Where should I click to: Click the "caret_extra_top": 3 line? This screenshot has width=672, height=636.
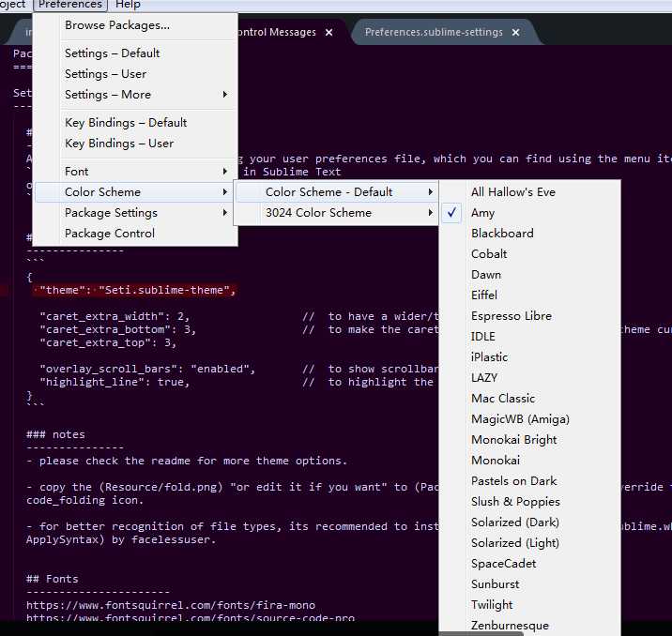pos(108,342)
